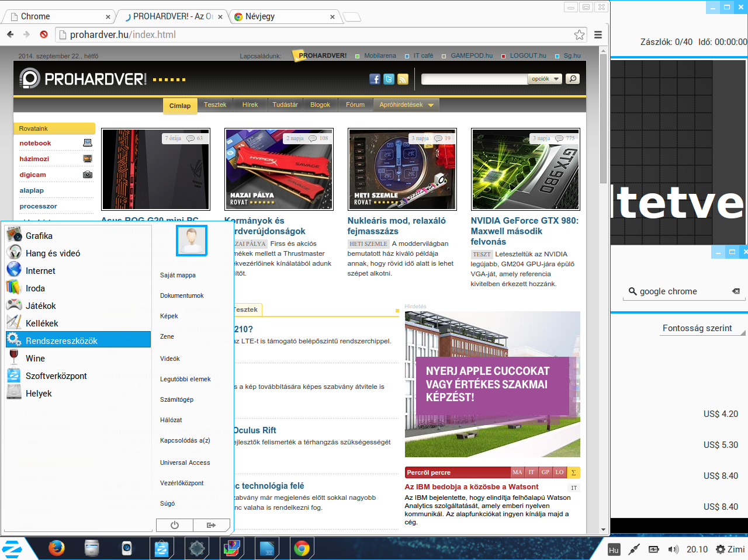This screenshot has width=748, height=560.
Task: Expand the Apróhirdetések dropdown
Action: click(x=406, y=105)
